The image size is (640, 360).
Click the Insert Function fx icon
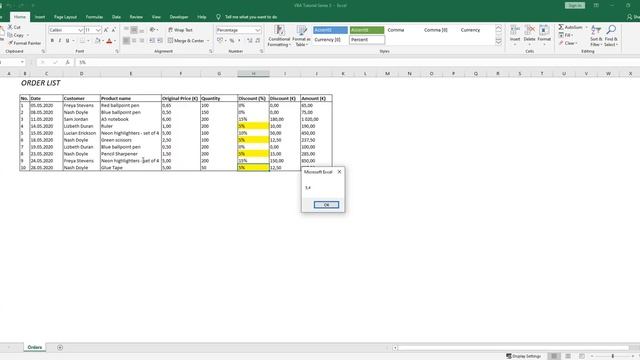67,62
